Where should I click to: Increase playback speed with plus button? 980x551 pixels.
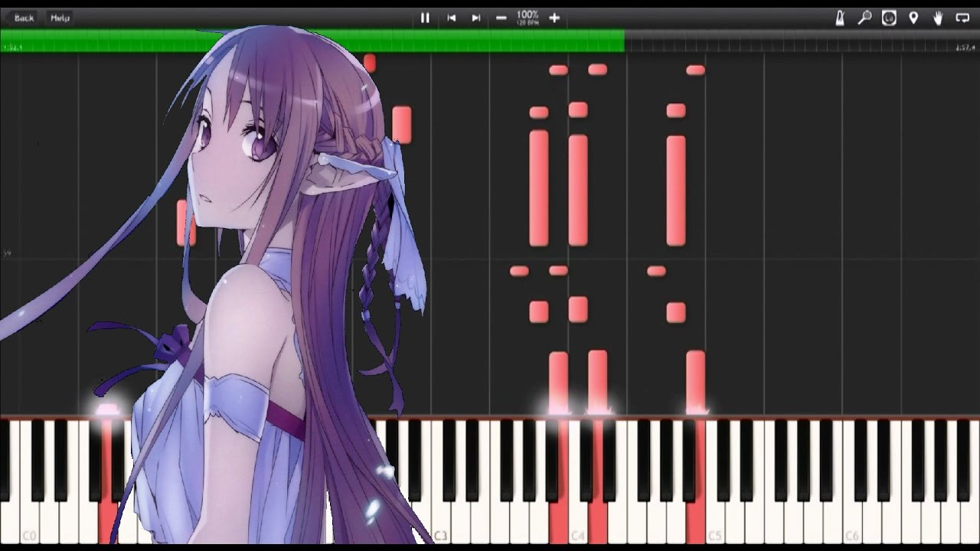(x=554, y=18)
